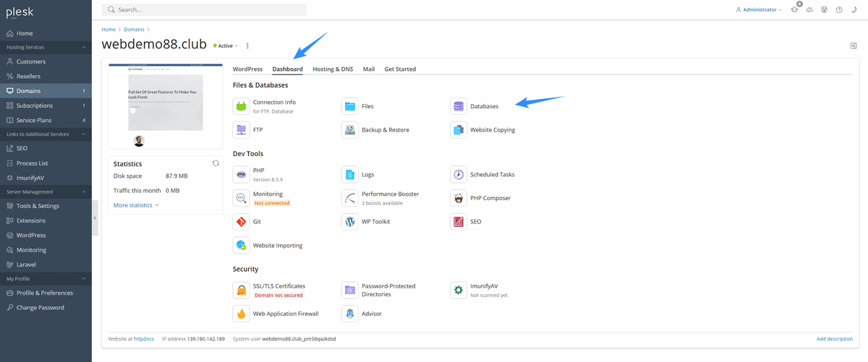Open the Web Application Firewall flame icon
Viewport: 868px width, 362px height.
(241, 314)
